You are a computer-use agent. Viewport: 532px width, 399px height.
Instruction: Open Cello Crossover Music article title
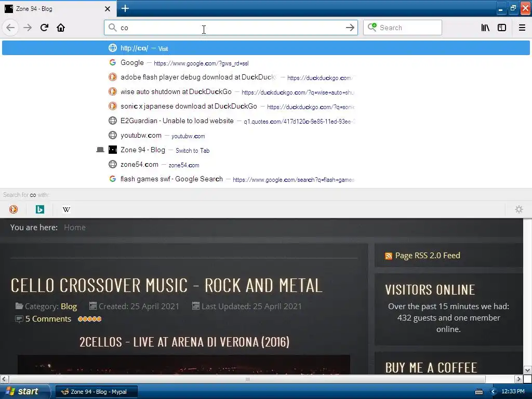pyautogui.click(x=166, y=285)
